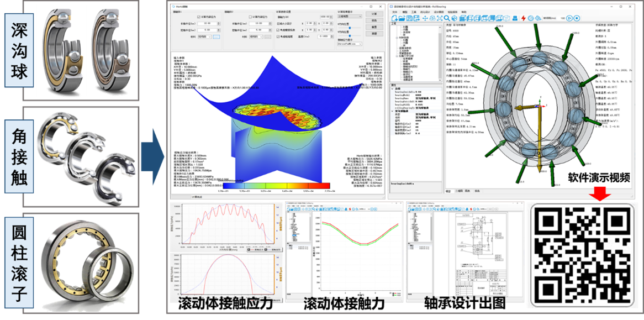Select the Pan move-arrows tool
The width and height of the screenshot is (644, 320).
pos(425,18)
